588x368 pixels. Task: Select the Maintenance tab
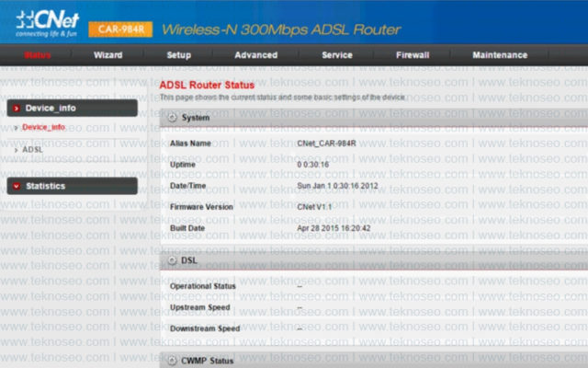pos(500,55)
